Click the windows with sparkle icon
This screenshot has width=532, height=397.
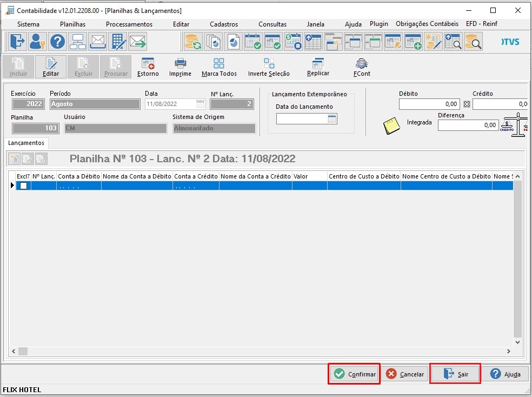(x=333, y=42)
